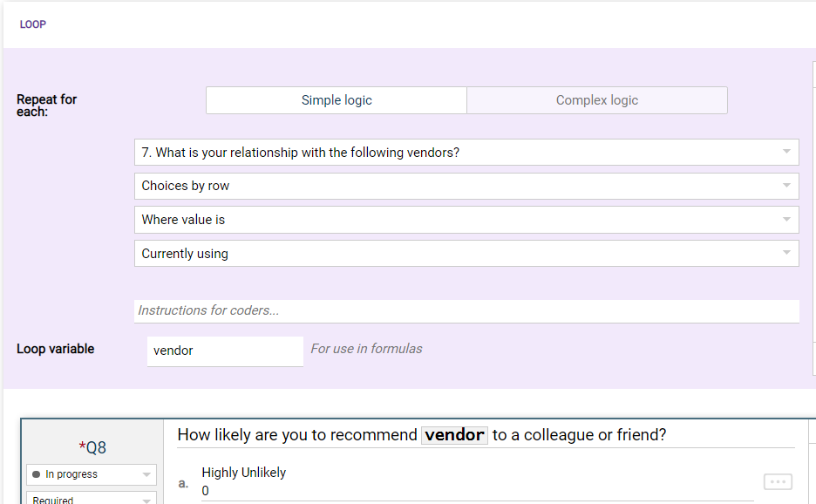Expand the "Currently using" value dropdown
The width and height of the screenshot is (816, 504).
[x=466, y=254]
